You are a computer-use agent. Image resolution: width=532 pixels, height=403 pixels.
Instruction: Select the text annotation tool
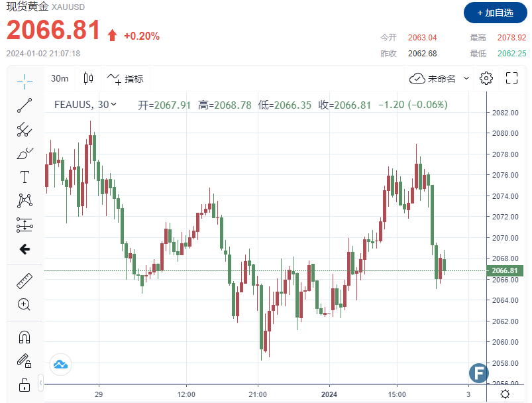click(24, 177)
